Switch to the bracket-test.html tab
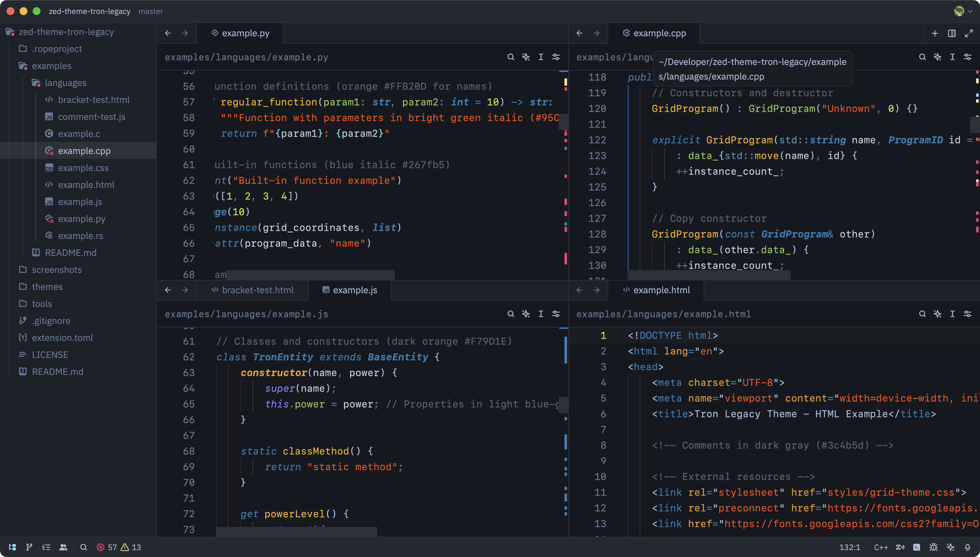Screen dimensions: 980x557 point(252,290)
